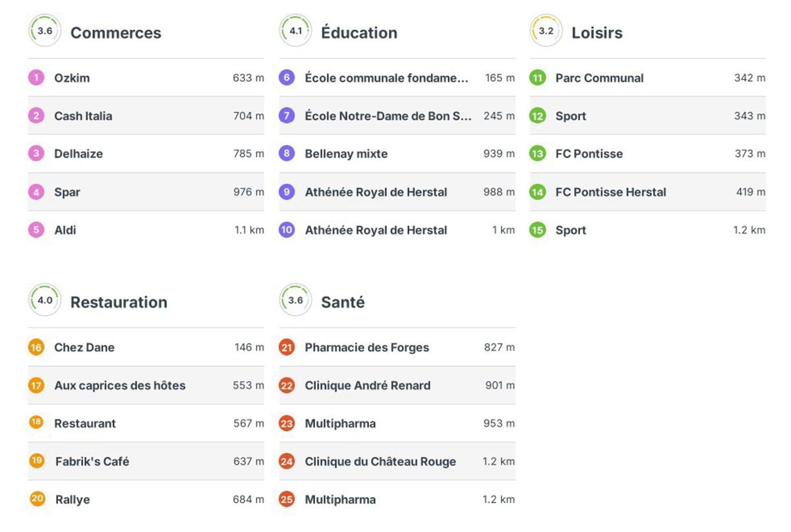Select the FC Pontisse Herstal name
Image resolution: width=791 pixels, height=532 pixels.
(611, 192)
